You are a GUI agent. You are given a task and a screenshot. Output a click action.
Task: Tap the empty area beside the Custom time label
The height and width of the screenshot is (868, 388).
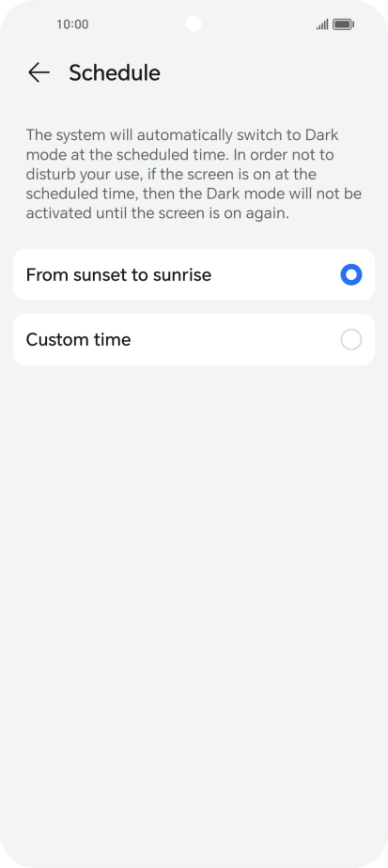[x=235, y=339]
